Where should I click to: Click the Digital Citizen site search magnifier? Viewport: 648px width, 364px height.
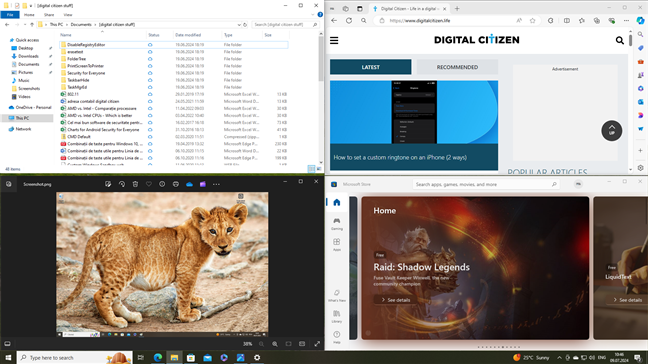click(x=619, y=40)
